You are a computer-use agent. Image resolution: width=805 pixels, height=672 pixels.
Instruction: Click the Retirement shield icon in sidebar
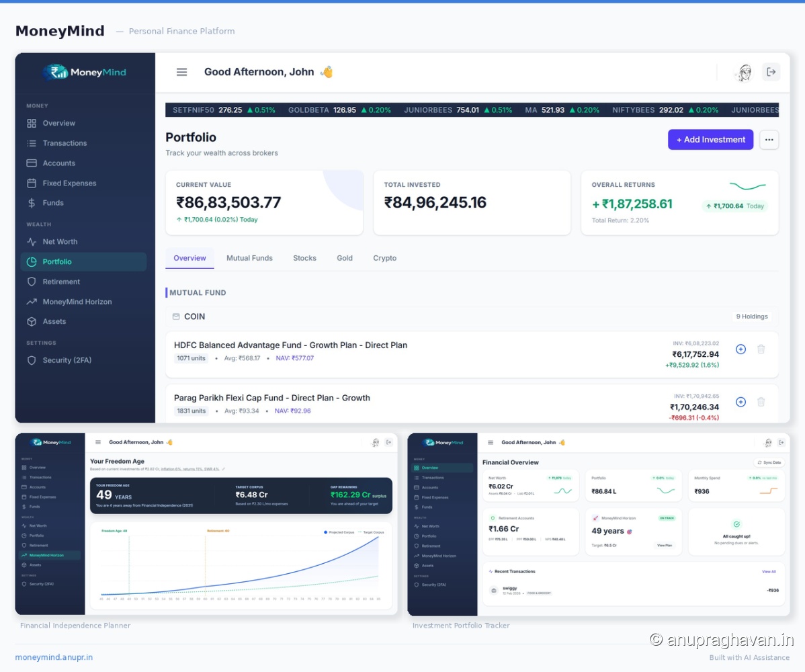click(x=32, y=282)
